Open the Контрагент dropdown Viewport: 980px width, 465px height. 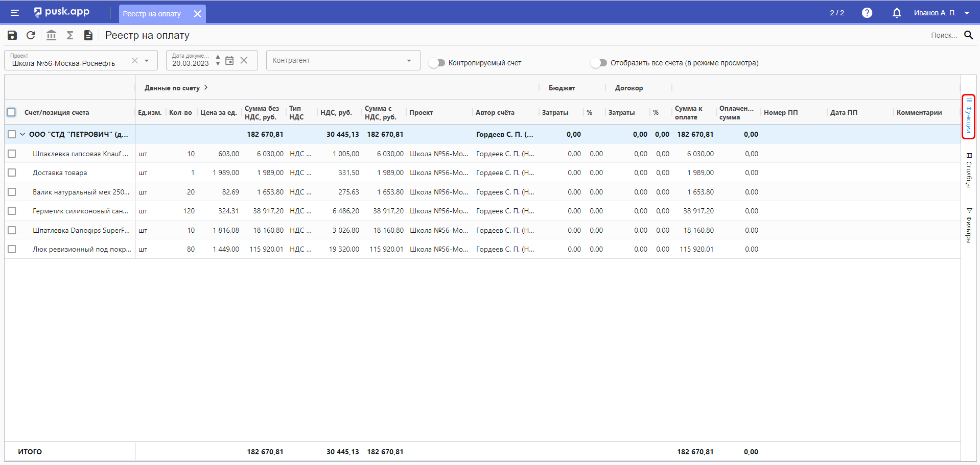tap(342, 60)
